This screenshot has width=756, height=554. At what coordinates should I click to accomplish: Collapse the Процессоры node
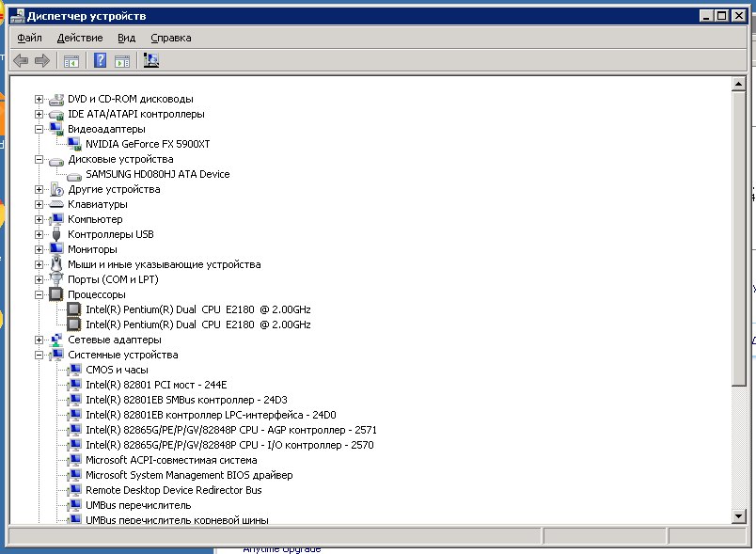[x=39, y=294]
